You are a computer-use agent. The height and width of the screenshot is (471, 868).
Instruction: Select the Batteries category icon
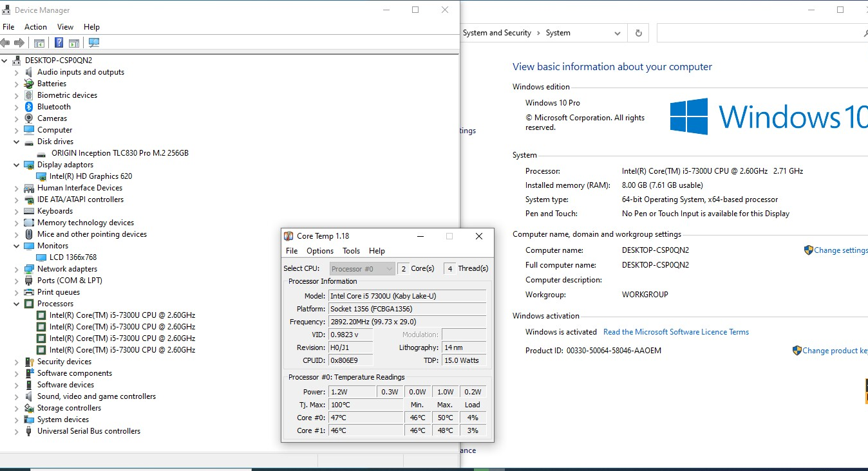[x=29, y=84]
